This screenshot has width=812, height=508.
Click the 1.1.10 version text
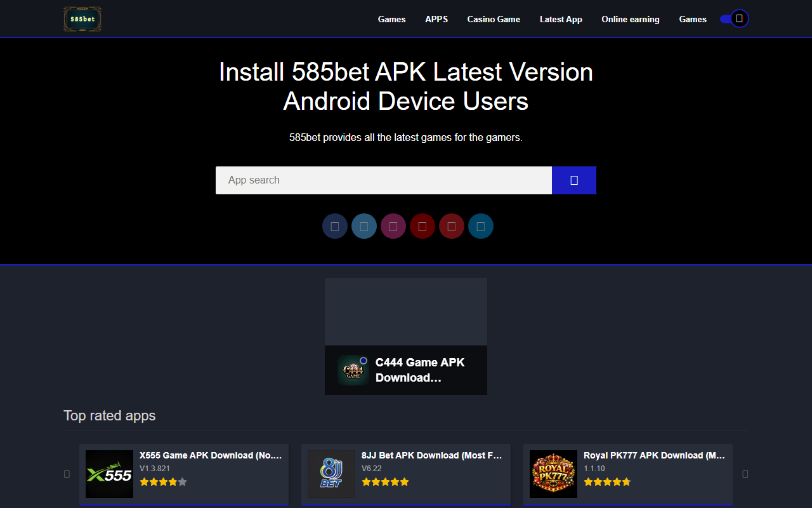coord(594,469)
